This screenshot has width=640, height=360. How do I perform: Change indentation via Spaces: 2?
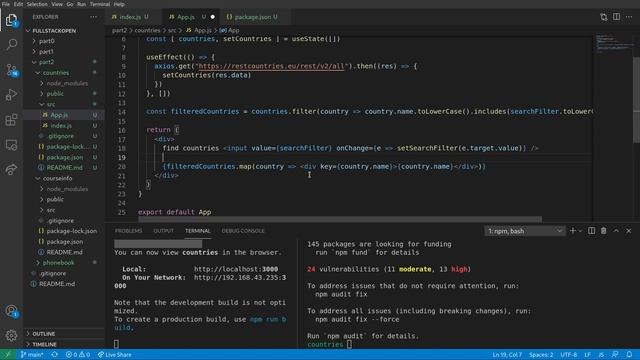[x=541, y=355]
